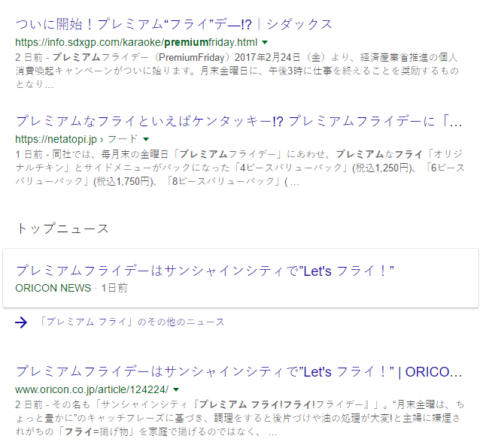Image resolution: width=486 pixels, height=448 pixels.
Task: Click the info.sdxgp.com/karaoke/premiumfriday.html URL
Action: (x=136, y=42)
